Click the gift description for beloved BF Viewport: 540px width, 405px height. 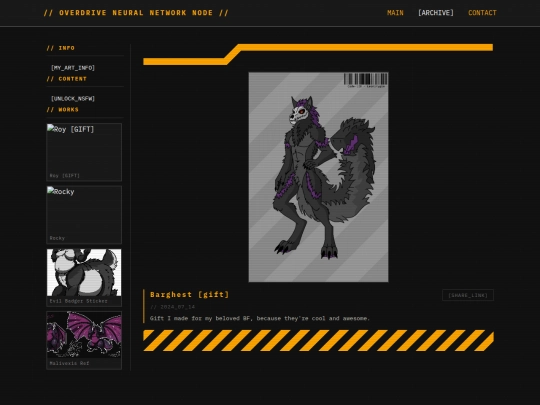[260, 318]
